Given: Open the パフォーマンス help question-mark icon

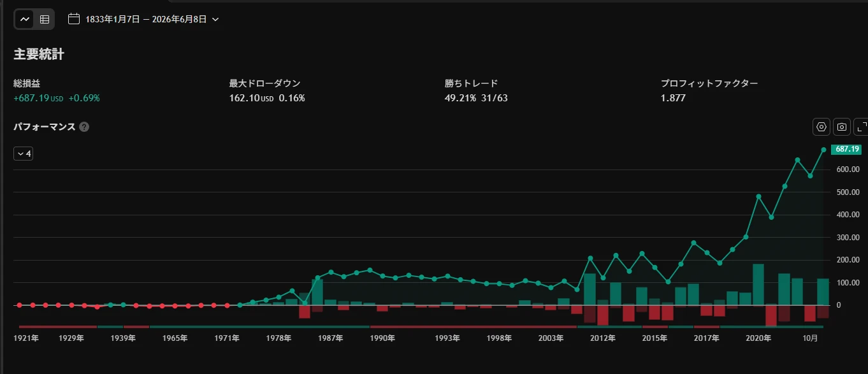Looking at the screenshot, I should (x=84, y=127).
